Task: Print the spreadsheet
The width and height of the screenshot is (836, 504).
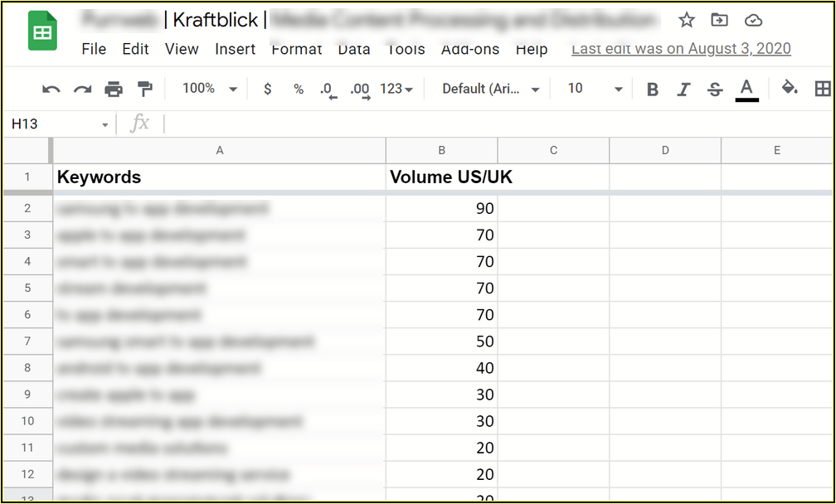Action: coord(114,89)
